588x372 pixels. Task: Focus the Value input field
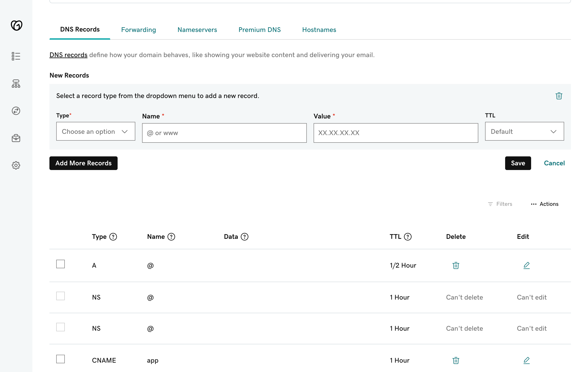(396, 133)
